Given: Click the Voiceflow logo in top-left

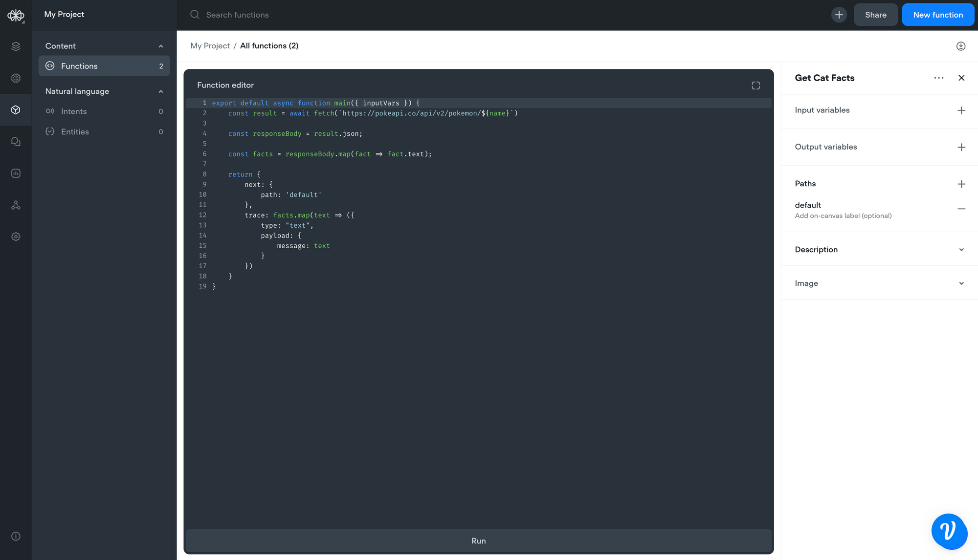Looking at the screenshot, I should coord(16,15).
